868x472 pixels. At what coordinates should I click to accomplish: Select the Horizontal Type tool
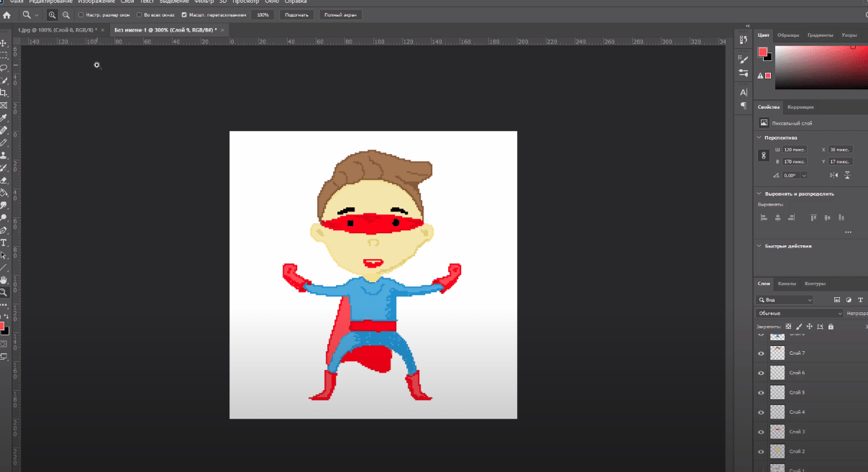(4, 242)
